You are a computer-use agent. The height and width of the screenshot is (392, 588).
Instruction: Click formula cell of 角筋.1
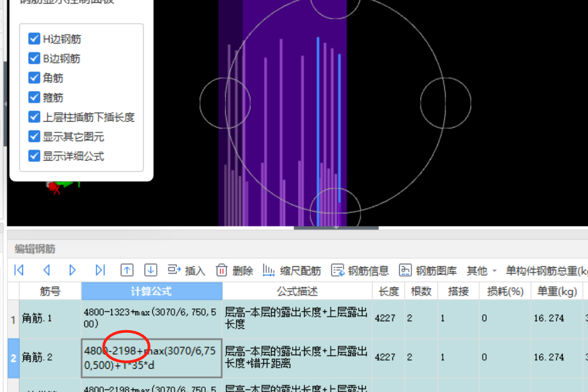coord(151,319)
